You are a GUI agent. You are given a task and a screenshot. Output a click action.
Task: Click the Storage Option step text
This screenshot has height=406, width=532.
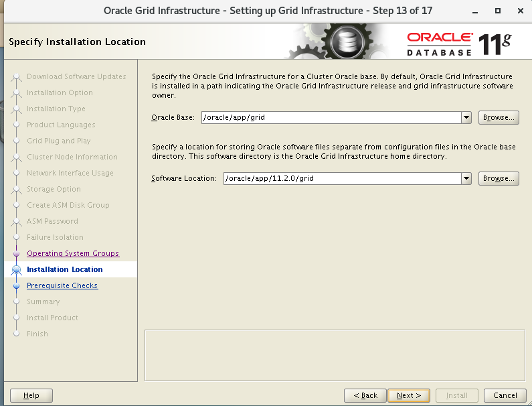54,189
